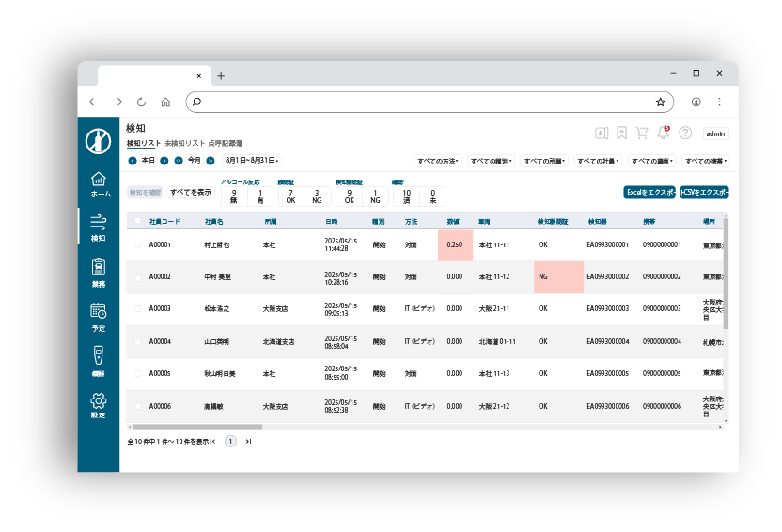Click the Excelをエクスポート button
This screenshot has width=782, height=532.
coord(649,192)
